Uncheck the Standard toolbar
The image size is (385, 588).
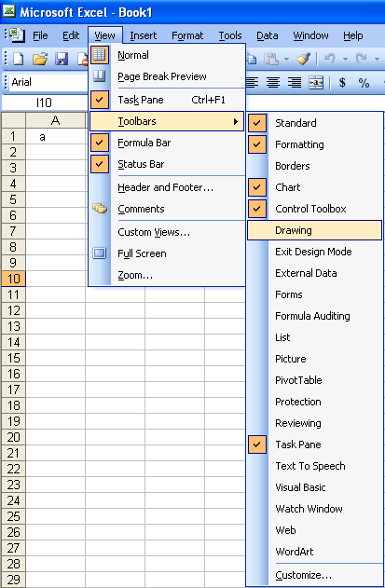pyautogui.click(x=257, y=123)
